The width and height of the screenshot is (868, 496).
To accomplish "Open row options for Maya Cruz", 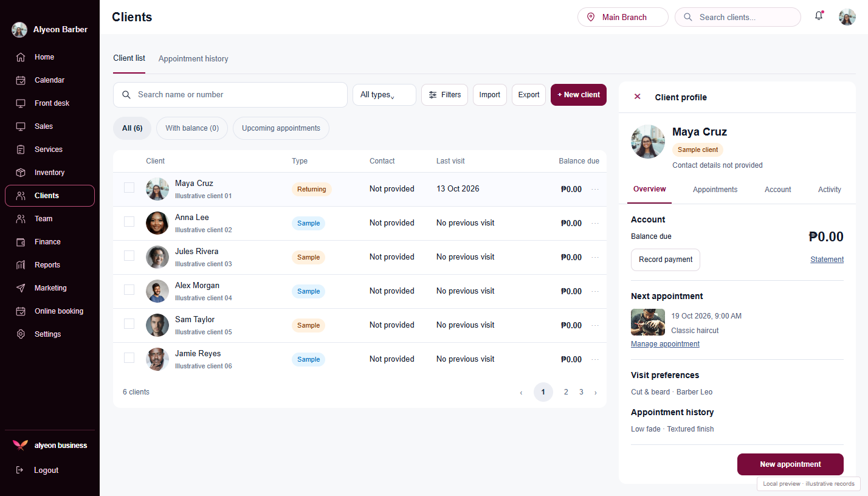I will (x=595, y=189).
